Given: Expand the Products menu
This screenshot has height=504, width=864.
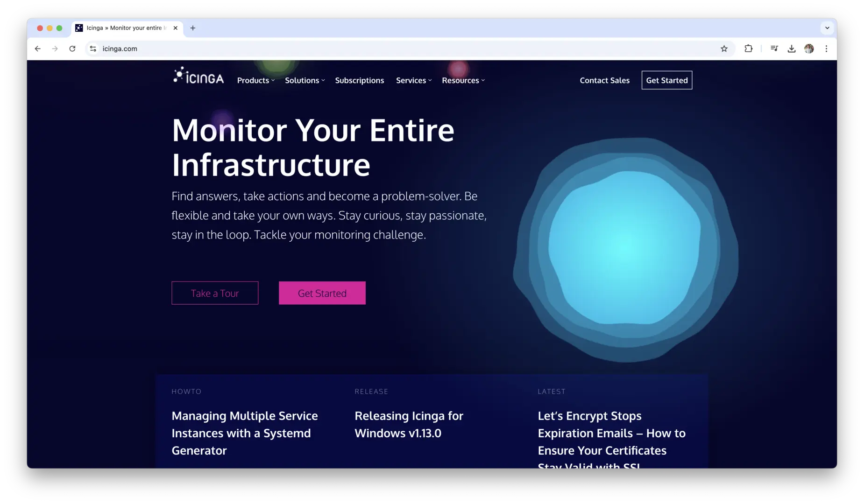Looking at the screenshot, I should (x=256, y=80).
